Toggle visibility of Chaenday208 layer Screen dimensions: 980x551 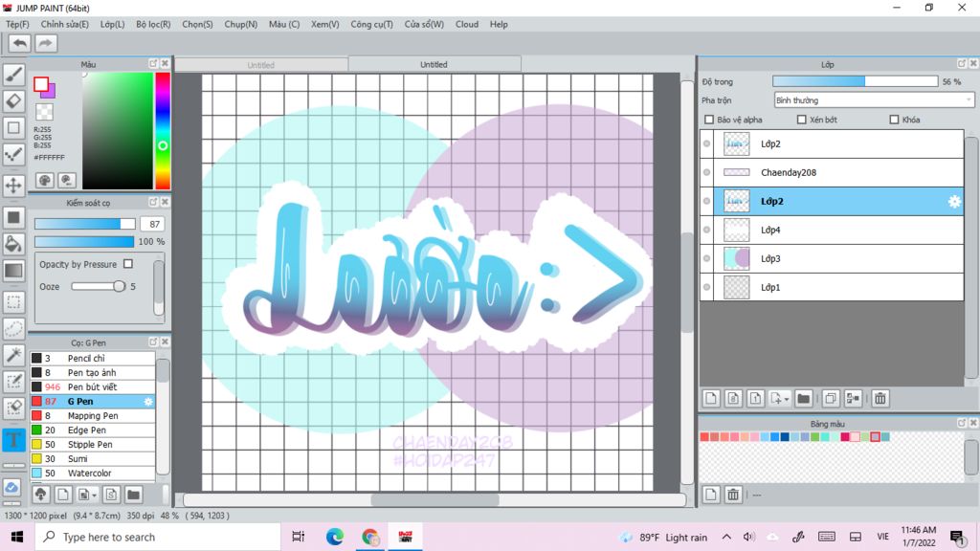click(x=707, y=172)
